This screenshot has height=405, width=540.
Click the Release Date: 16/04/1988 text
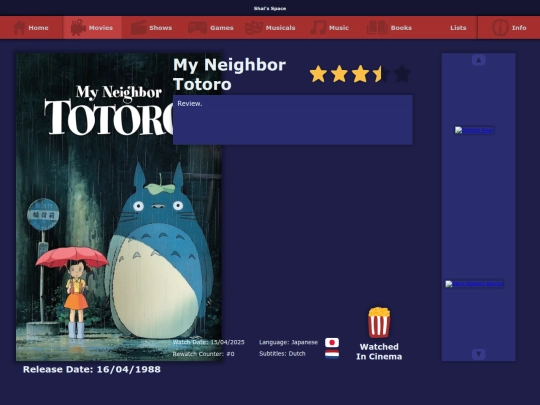[x=92, y=370]
